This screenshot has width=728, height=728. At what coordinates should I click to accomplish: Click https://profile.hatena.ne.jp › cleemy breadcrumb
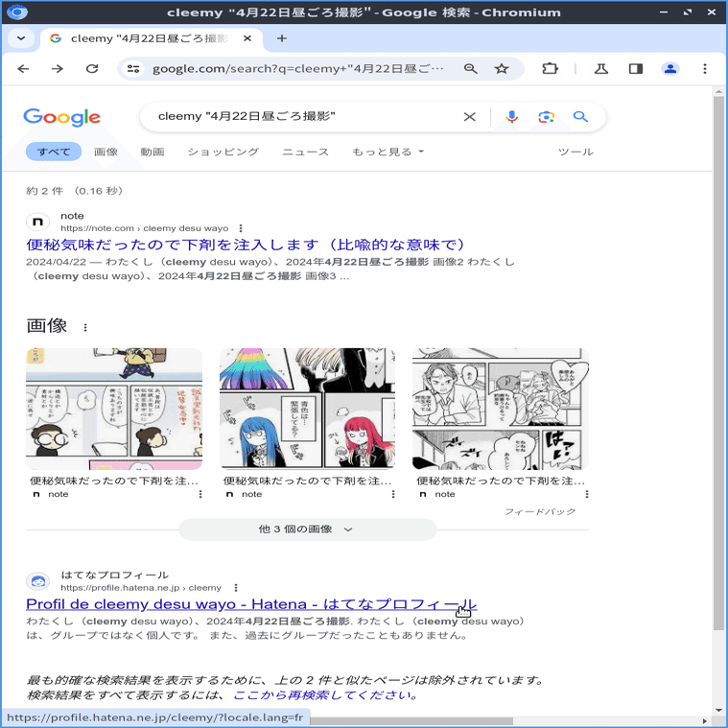click(141, 587)
